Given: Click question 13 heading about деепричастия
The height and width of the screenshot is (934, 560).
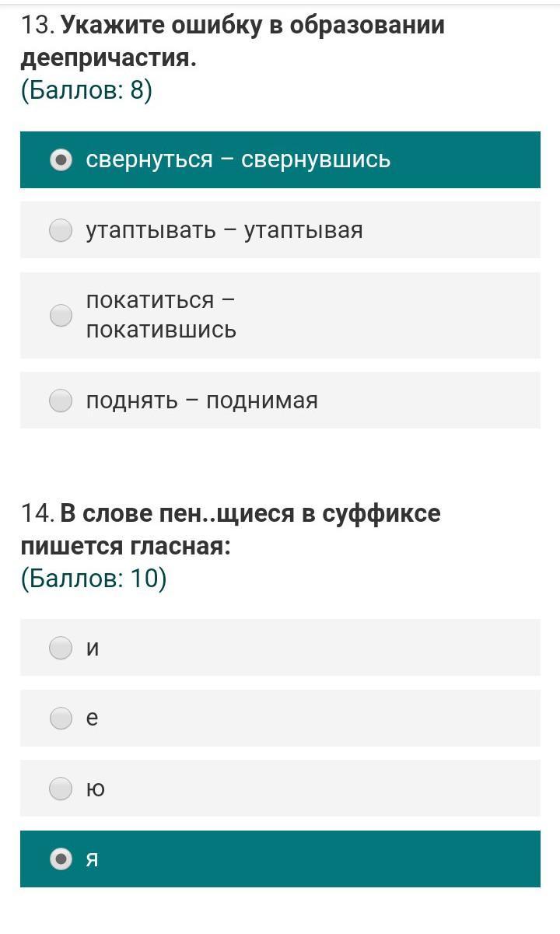Looking at the screenshot, I should (x=233, y=41).
